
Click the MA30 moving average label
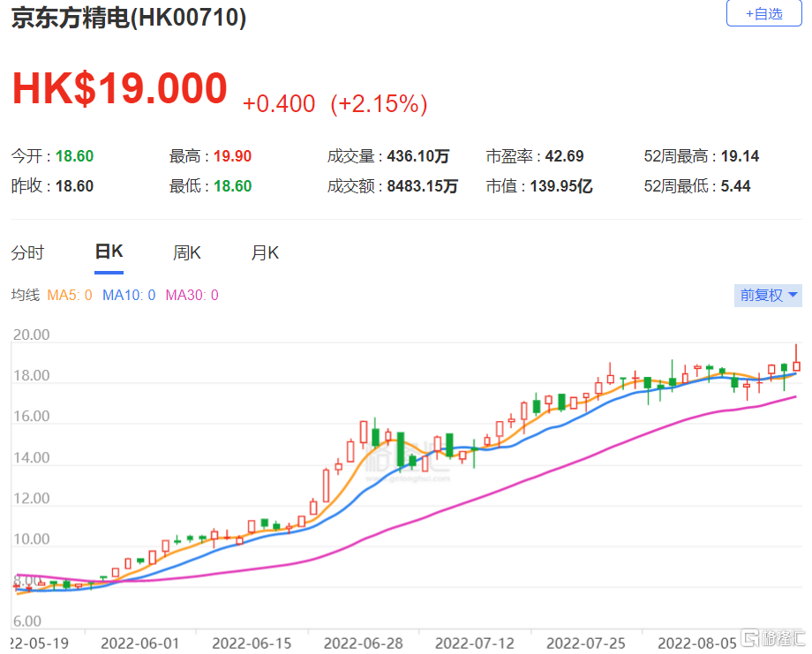coord(192,295)
